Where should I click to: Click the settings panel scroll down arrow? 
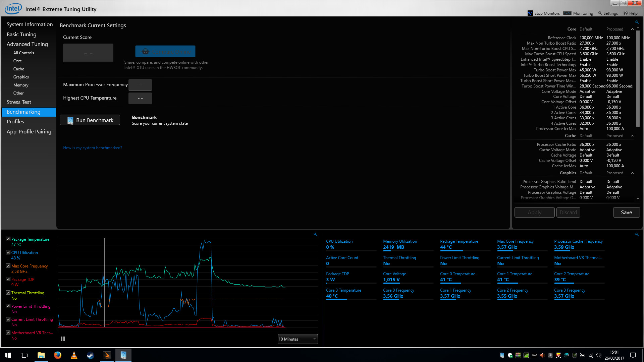[638, 199]
